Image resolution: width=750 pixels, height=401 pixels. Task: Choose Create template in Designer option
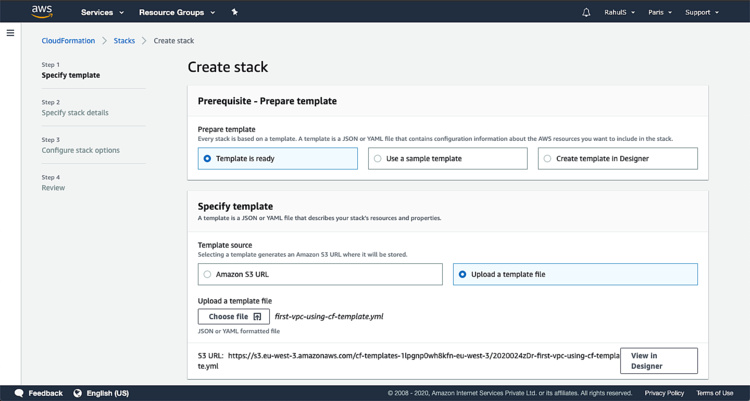(617, 158)
